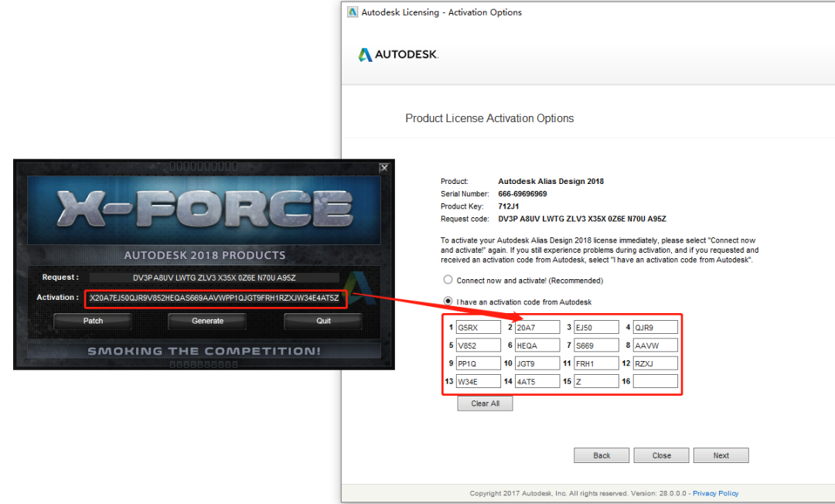Open the Privacy Policy link
Viewport: 835px width, 504px height.
pos(715,493)
